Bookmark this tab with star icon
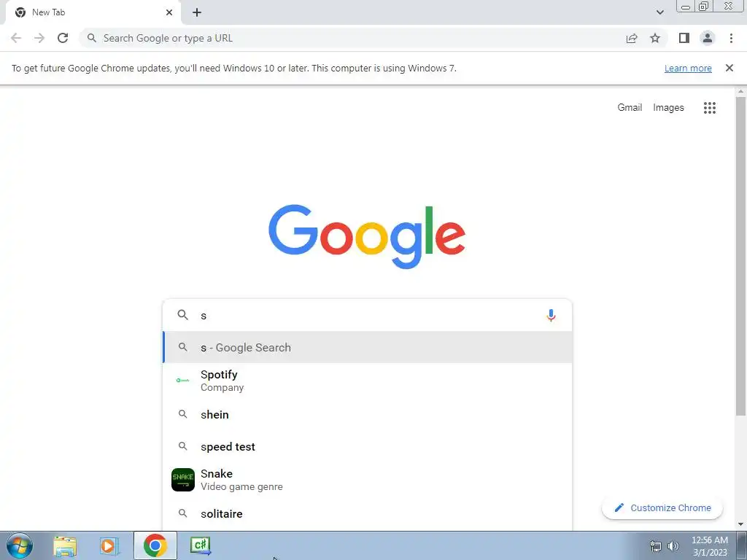Viewport: 747px width, 560px height. pyautogui.click(x=655, y=38)
